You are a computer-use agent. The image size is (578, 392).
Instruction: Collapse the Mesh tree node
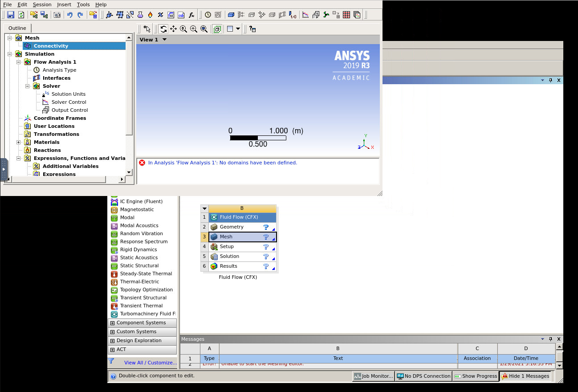[10, 38]
